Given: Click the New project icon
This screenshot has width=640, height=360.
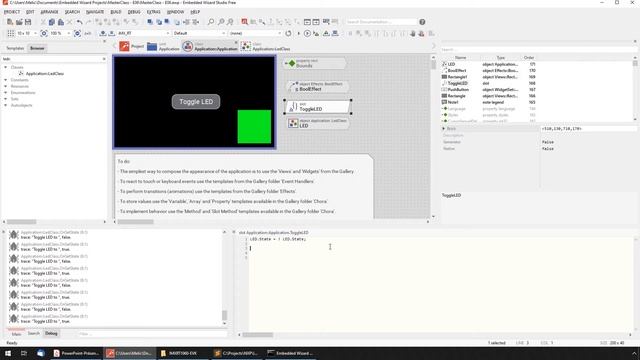Looking at the screenshot, I should click(10, 22).
